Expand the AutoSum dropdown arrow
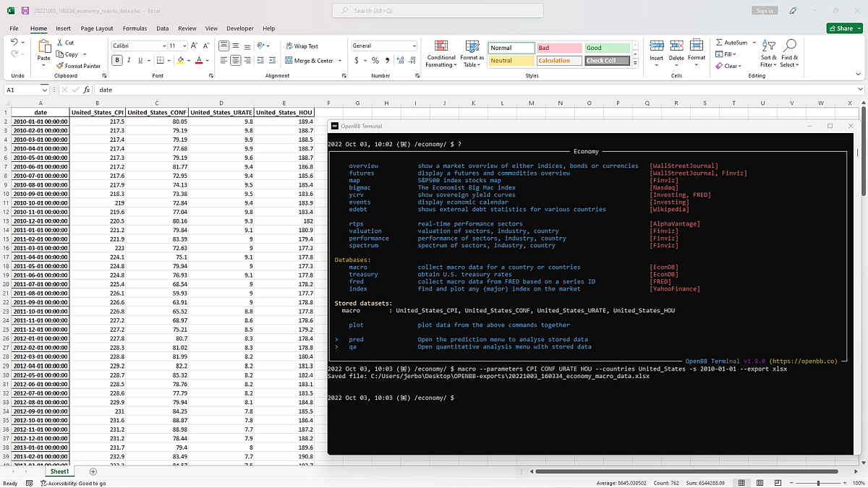The width and height of the screenshot is (868, 488). point(753,43)
